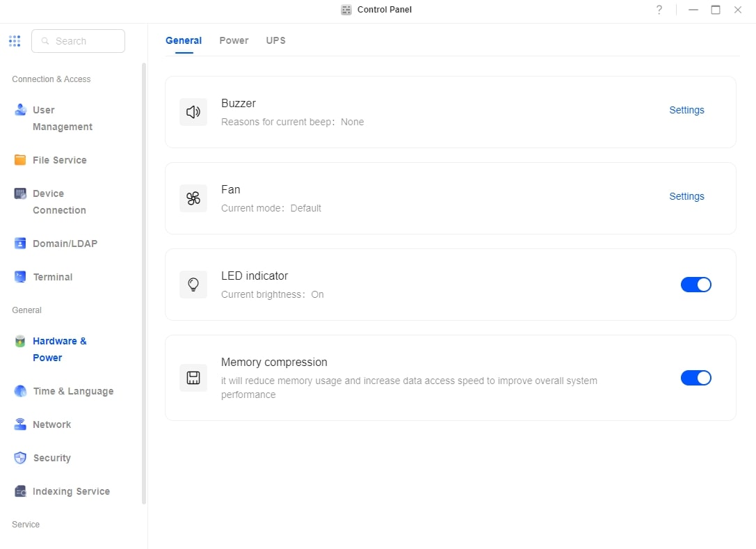The image size is (756, 549).
Task: Open Buzzer Settings link
Action: [686, 110]
